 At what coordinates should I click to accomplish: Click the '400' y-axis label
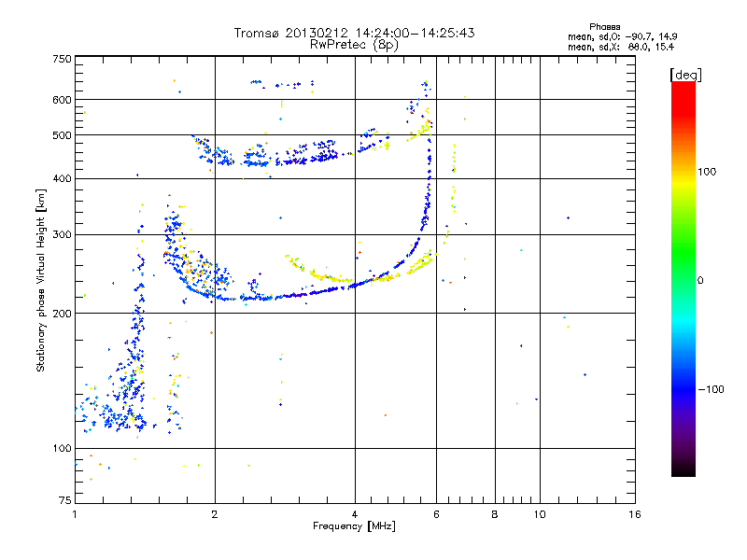[62, 178]
